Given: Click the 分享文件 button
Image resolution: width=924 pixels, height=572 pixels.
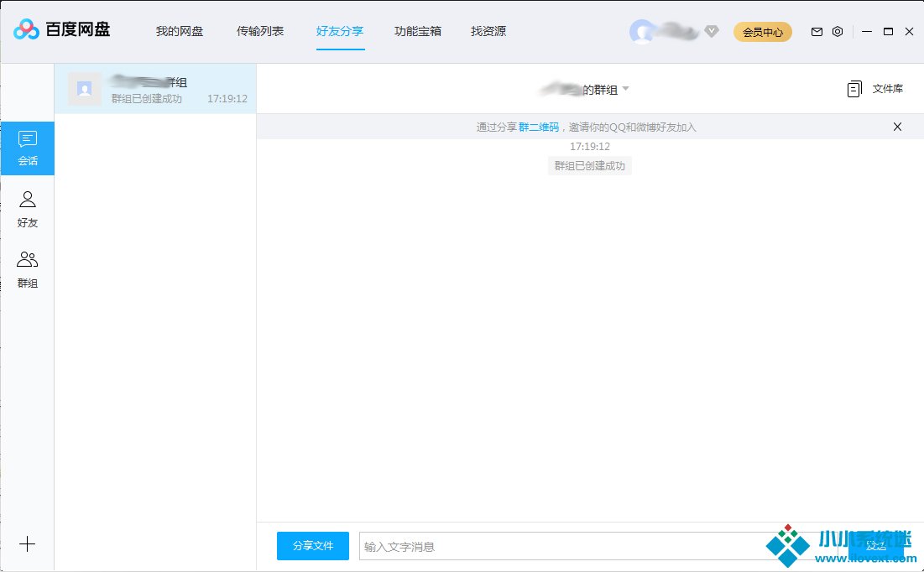Looking at the screenshot, I should pos(313,546).
